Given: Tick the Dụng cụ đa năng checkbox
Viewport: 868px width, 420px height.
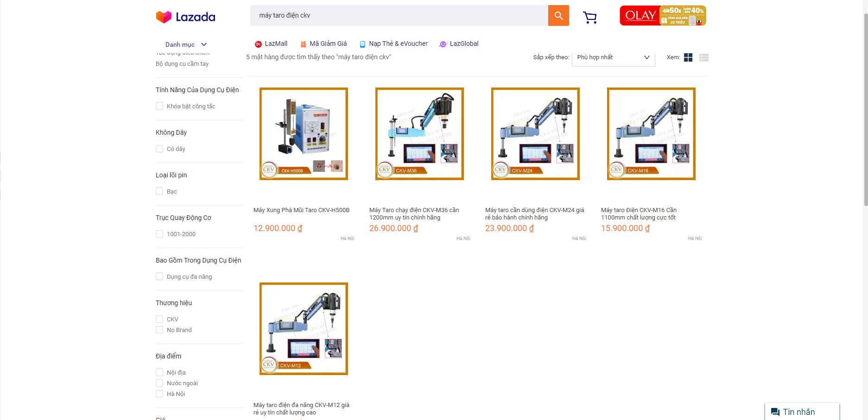Looking at the screenshot, I should [x=159, y=276].
